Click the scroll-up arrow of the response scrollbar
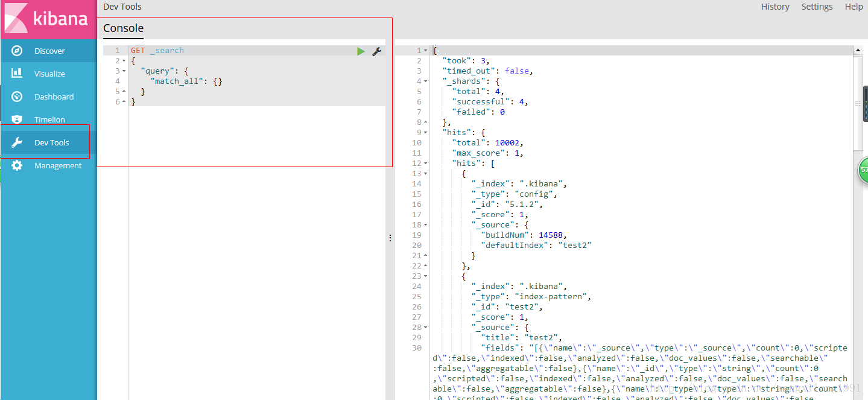868x400 pixels. [858, 50]
